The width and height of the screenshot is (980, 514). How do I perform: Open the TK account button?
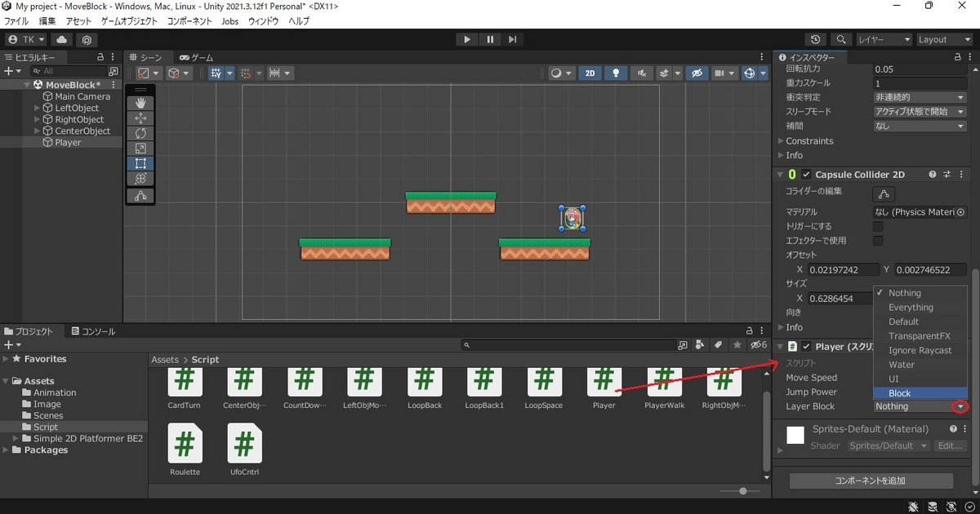click(x=26, y=39)
